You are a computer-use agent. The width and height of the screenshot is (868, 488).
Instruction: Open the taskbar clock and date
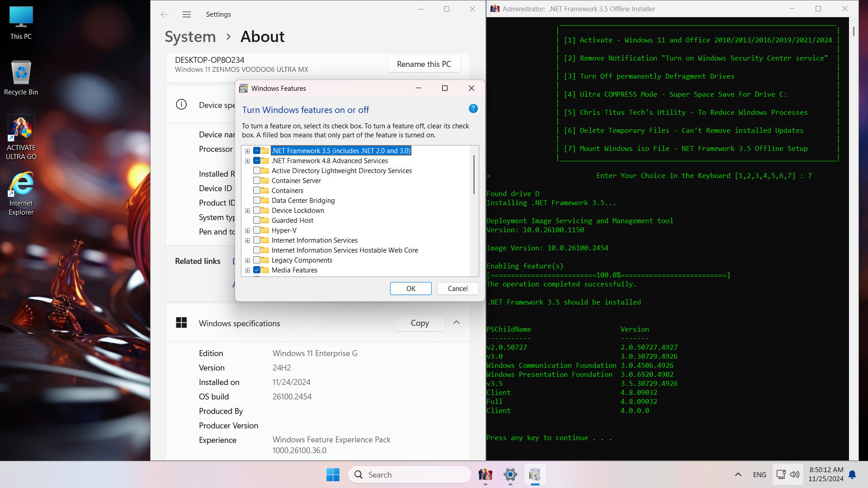coord(826,474)
